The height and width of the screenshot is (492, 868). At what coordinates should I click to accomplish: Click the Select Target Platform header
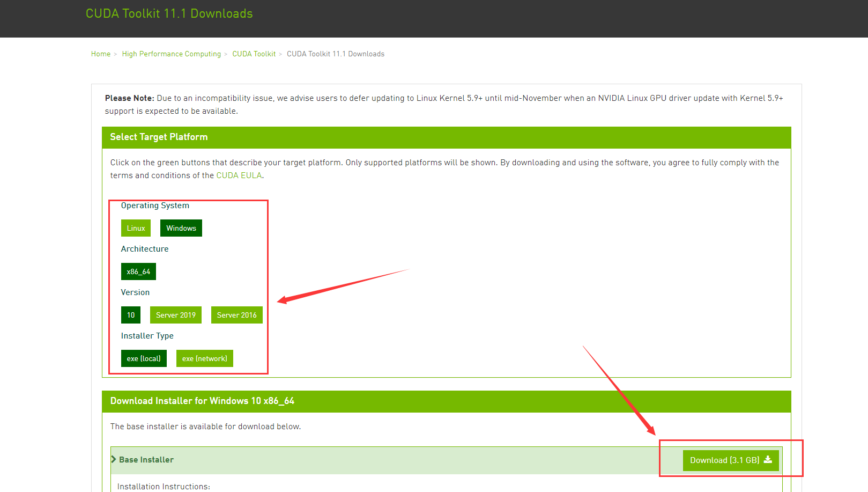(x=447, y=137)
